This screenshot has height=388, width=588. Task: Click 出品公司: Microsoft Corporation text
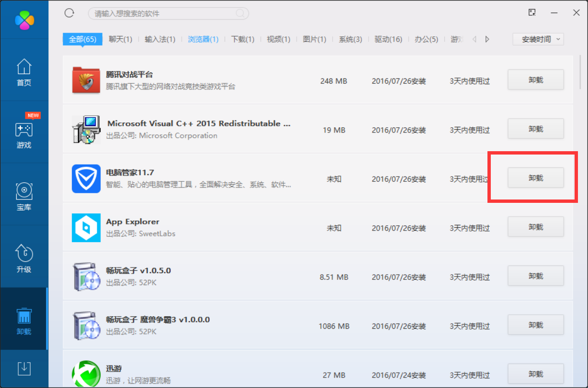pos(161,135)
